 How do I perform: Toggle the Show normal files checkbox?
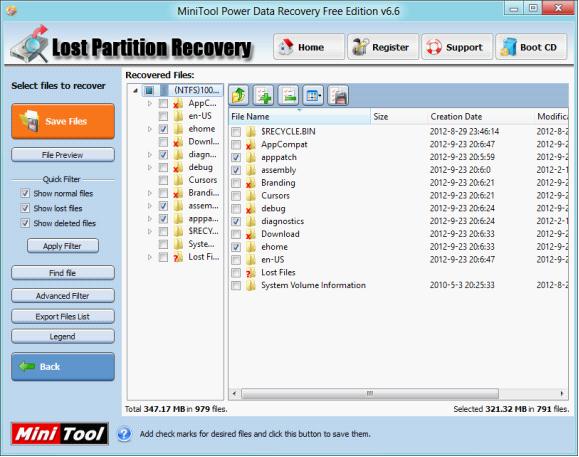[x=25, y=193]
